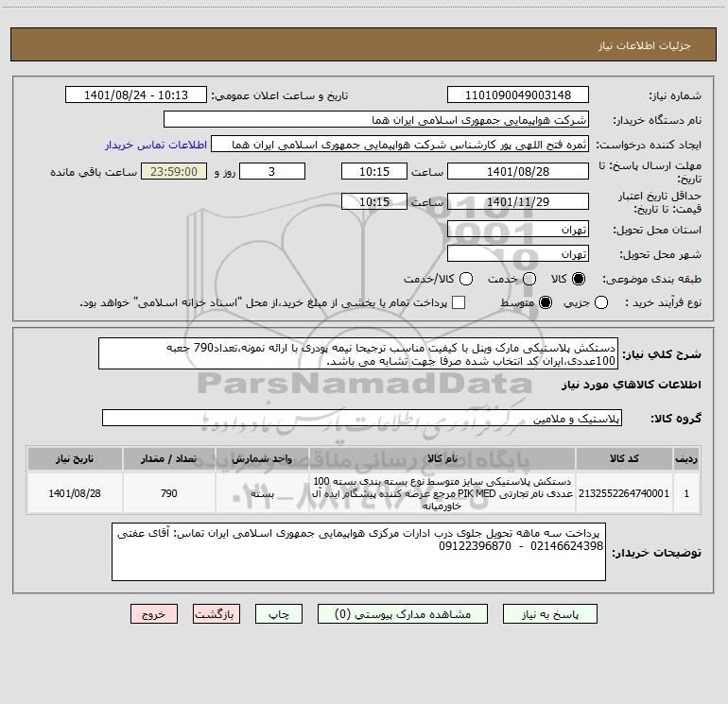The image size is (728, 704).
Task: Click the خروج exit button
Action: [154, 614]
